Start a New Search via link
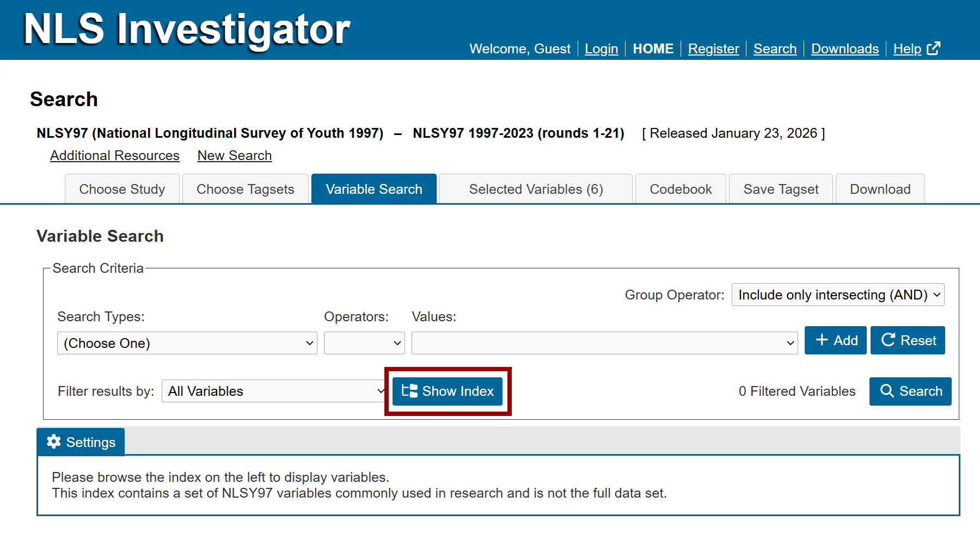The height and width of the screenshot is (539, 980). tap(235, 156)
